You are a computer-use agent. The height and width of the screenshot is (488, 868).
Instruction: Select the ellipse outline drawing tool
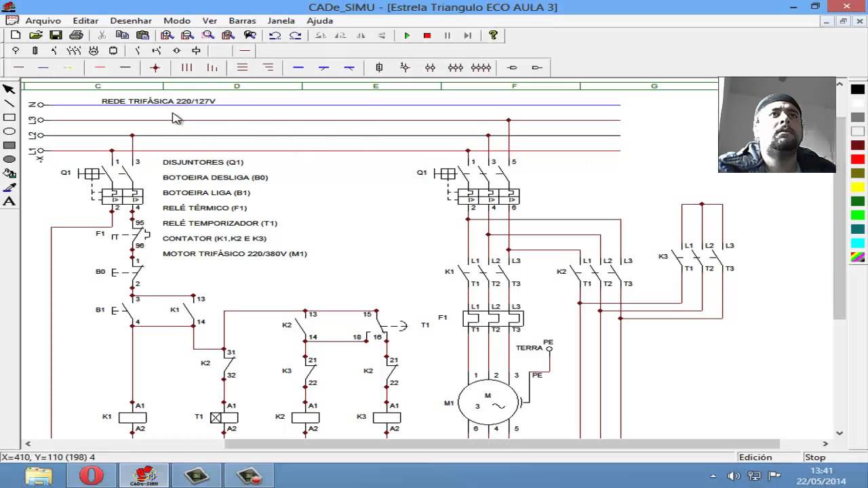(9, 131)
